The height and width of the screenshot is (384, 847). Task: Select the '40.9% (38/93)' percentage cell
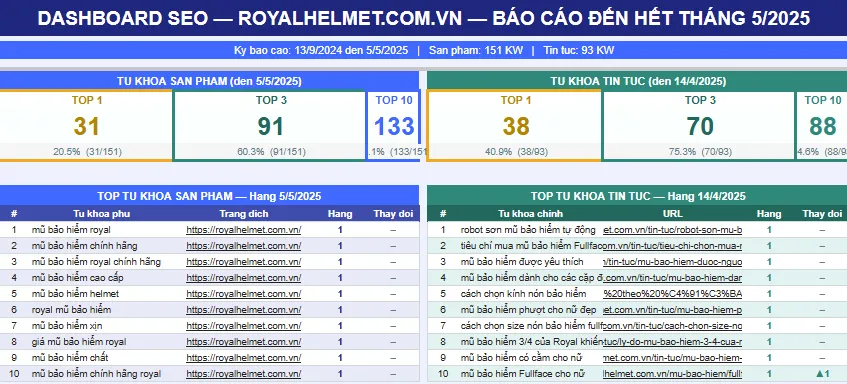(x=515, y=152)
